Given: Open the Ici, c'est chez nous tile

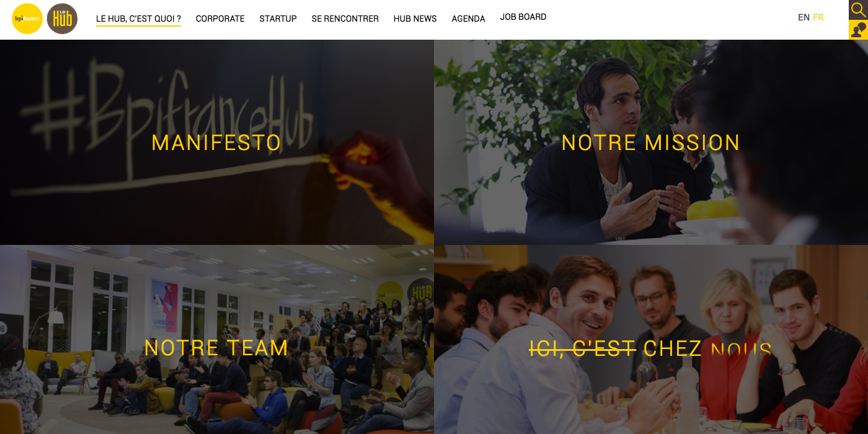Looking at the screenshot, I should click(650, 348).
